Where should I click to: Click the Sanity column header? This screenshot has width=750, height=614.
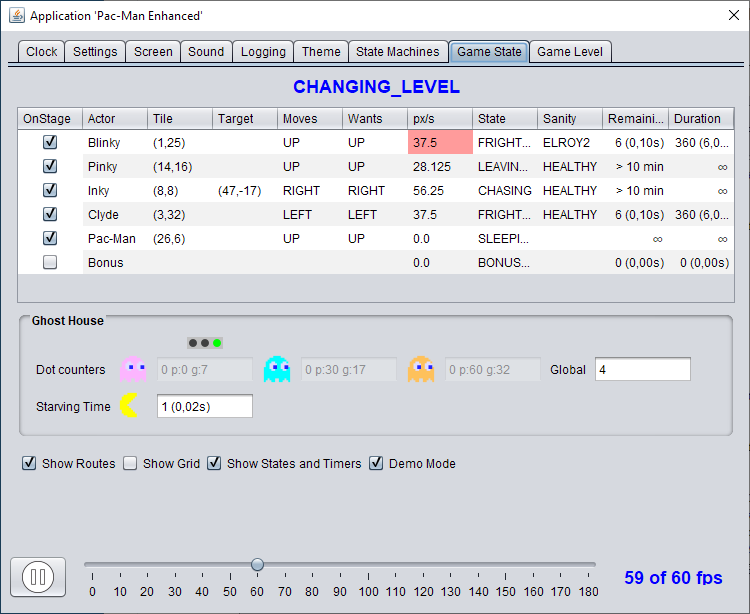(x=570, y=119)
